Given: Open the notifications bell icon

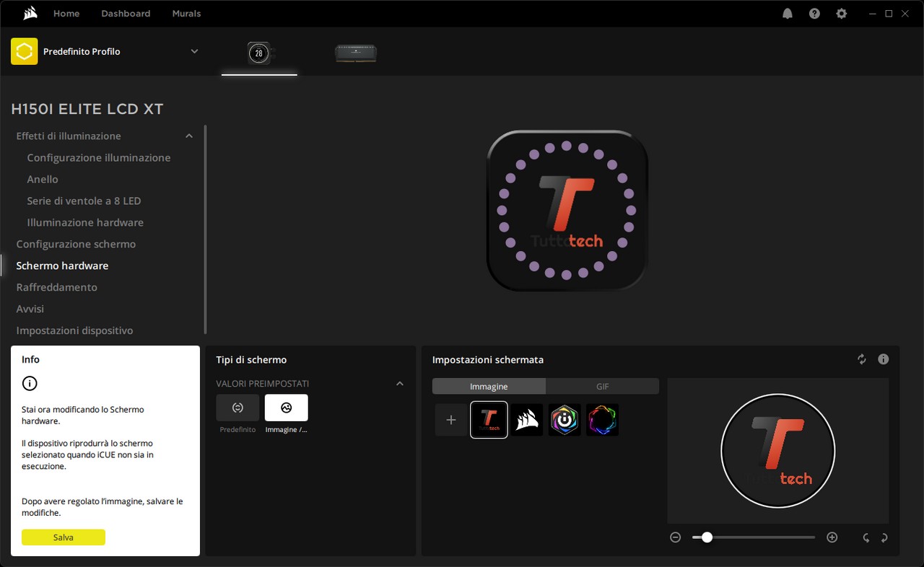Looking at the screenshot, I should click(788, 14).
